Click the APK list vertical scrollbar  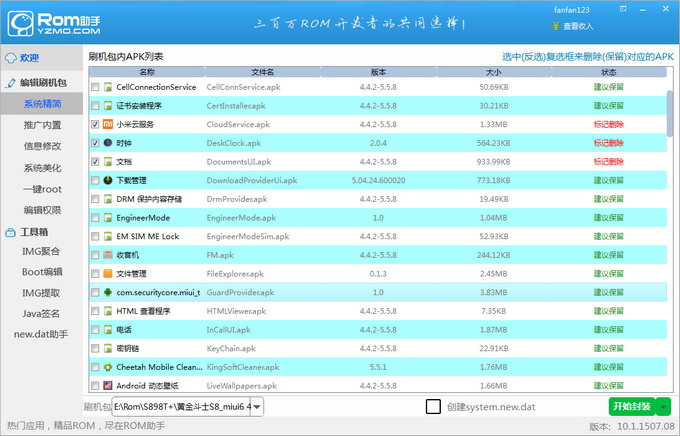670,110
